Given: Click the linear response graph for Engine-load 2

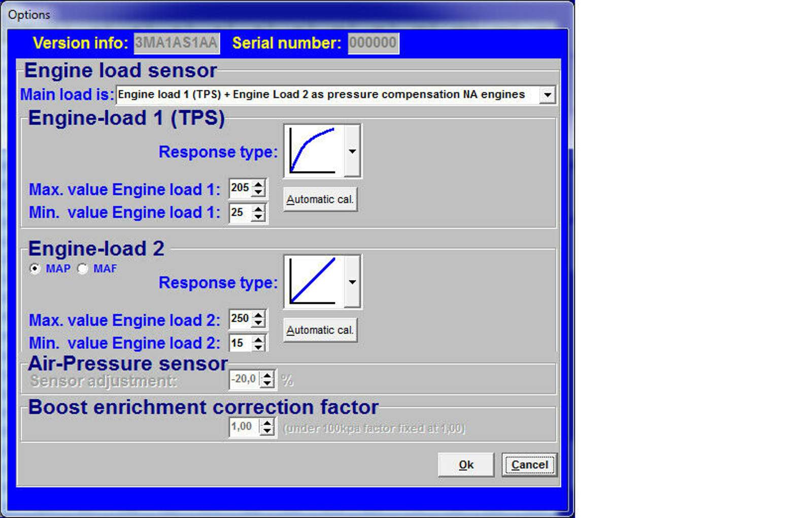Looking at the screenshot, I should tap(313, 282).
